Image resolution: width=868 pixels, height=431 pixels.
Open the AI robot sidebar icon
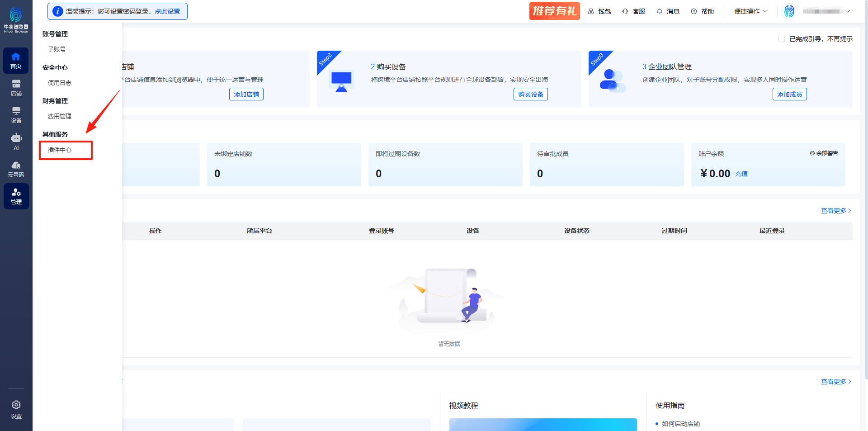pyautogui.click(x=16, y=142)
